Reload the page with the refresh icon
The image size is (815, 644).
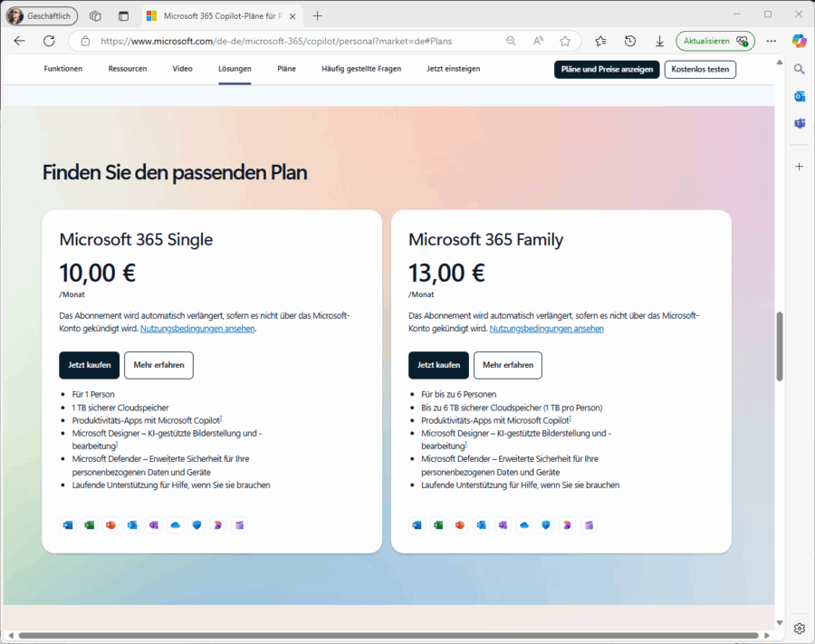[x=49, y=41]
